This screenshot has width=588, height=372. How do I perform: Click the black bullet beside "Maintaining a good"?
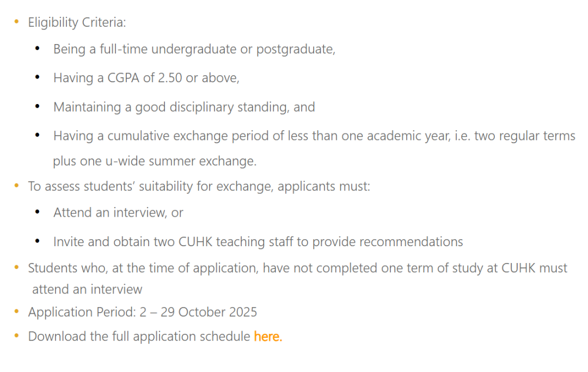37,107
